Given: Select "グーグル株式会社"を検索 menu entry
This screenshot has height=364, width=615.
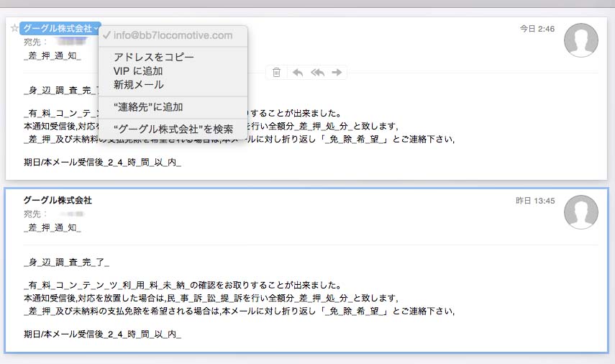Looking at the screenshot, I should [x=173, y=129].
